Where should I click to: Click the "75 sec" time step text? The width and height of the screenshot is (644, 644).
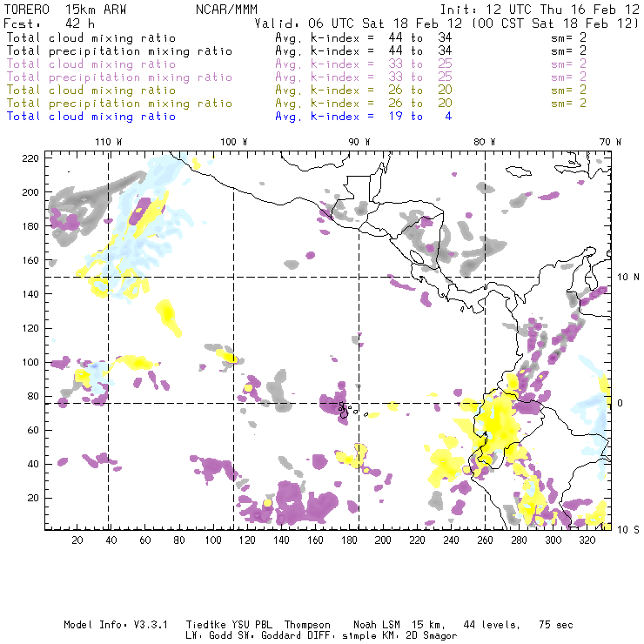click(556, 625)
